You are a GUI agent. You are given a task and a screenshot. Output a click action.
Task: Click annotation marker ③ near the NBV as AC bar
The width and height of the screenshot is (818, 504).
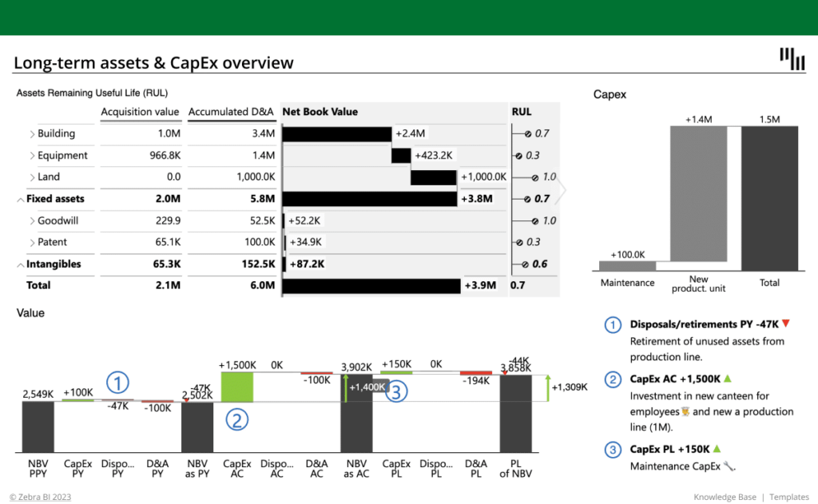396,391
